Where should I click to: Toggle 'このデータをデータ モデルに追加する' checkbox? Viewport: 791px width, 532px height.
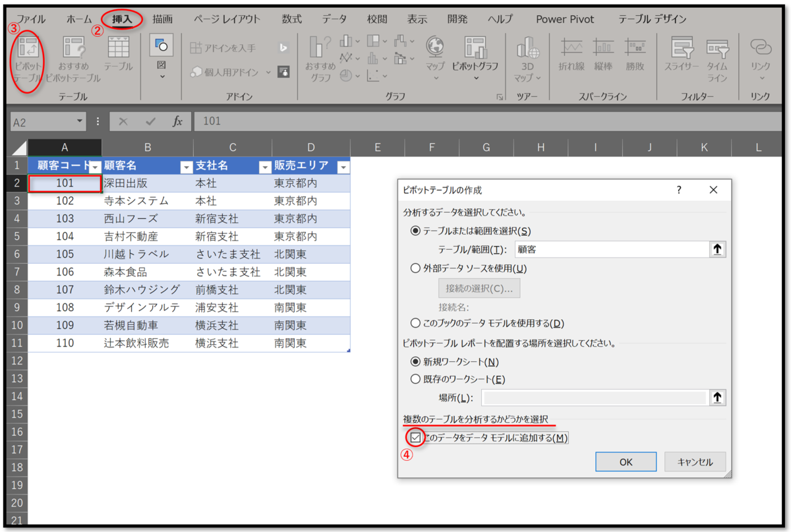[x=415, y=437]
